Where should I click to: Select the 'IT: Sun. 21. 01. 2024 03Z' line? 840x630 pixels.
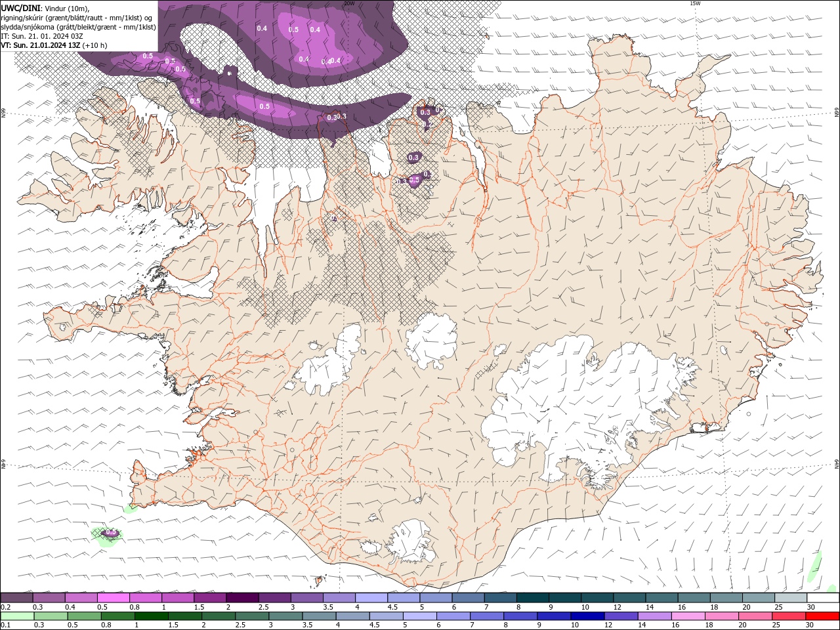coord(41,36)
